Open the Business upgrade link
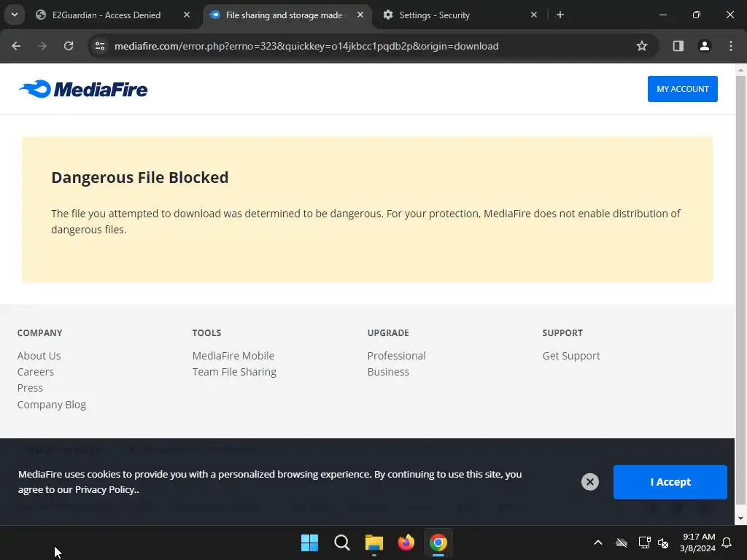The image size is (747, 560). point(388,372)
